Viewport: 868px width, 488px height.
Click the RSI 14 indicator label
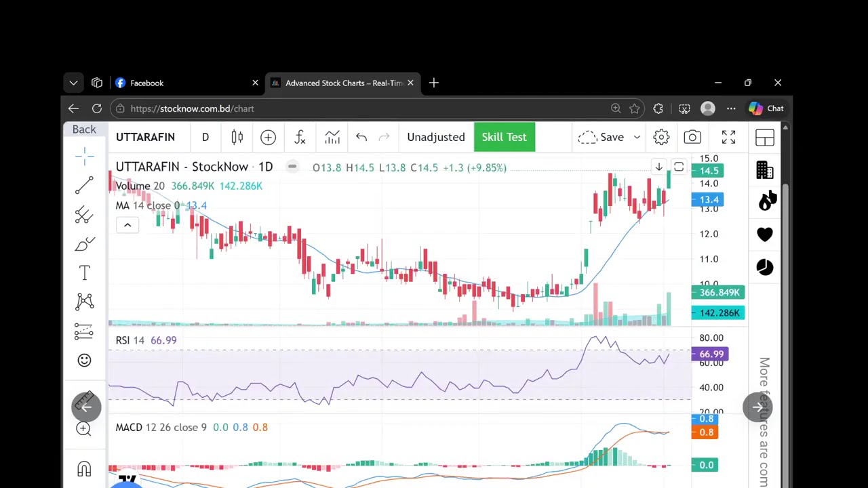(130, 340)
